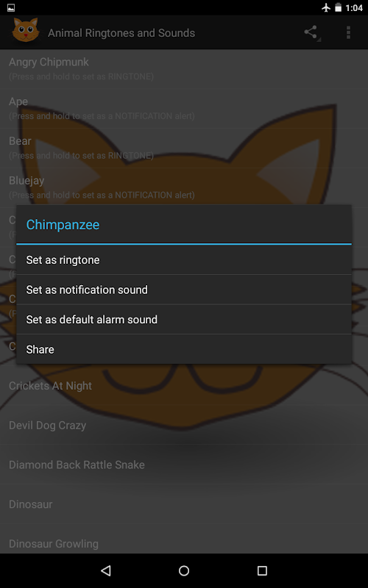
Task: Tap Diamond Back Rattle Snake entry
Action: (x=184, y=465)
